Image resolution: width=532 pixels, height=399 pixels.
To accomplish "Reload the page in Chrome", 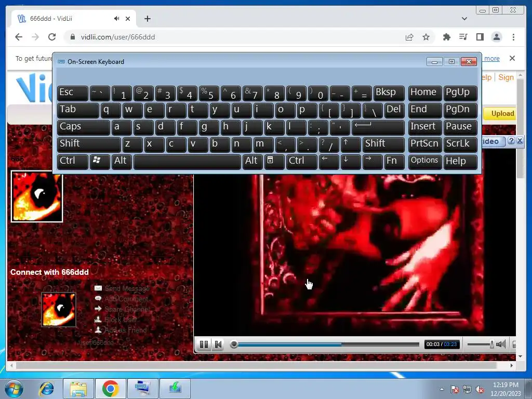I will [x=52, y=37].
